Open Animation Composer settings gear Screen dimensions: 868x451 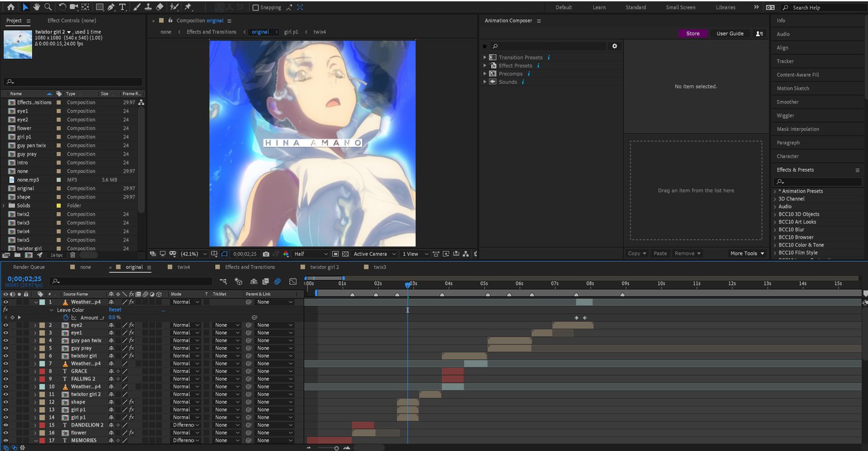(x=615, y=46)
